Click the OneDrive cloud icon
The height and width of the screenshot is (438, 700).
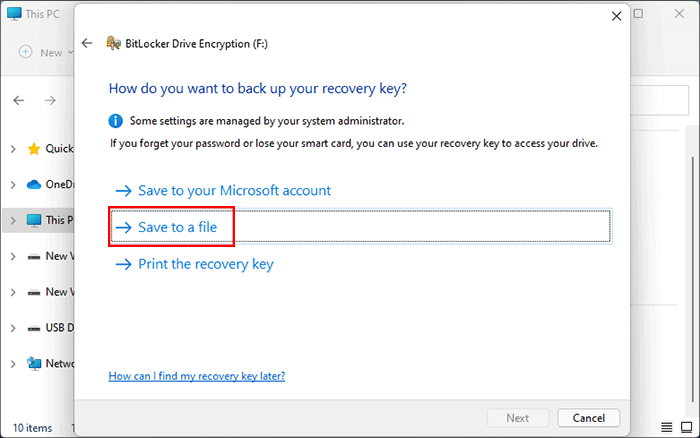tap(35, 184)
